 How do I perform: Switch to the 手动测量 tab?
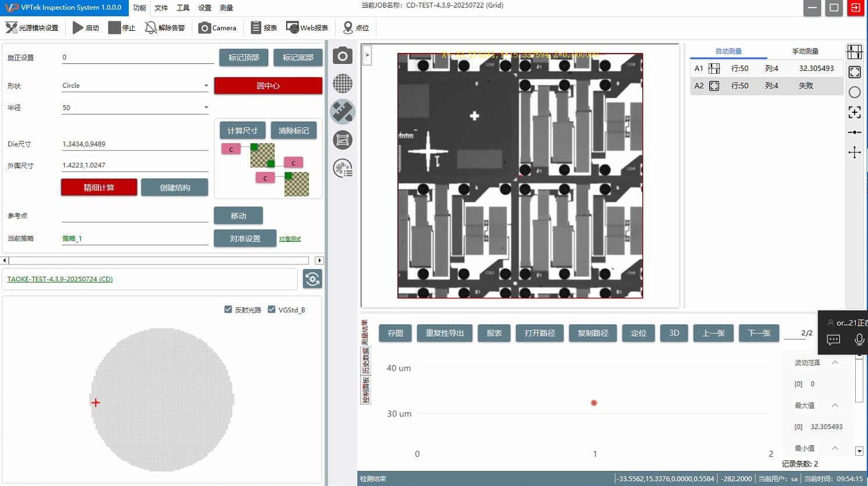pos(805,52)
